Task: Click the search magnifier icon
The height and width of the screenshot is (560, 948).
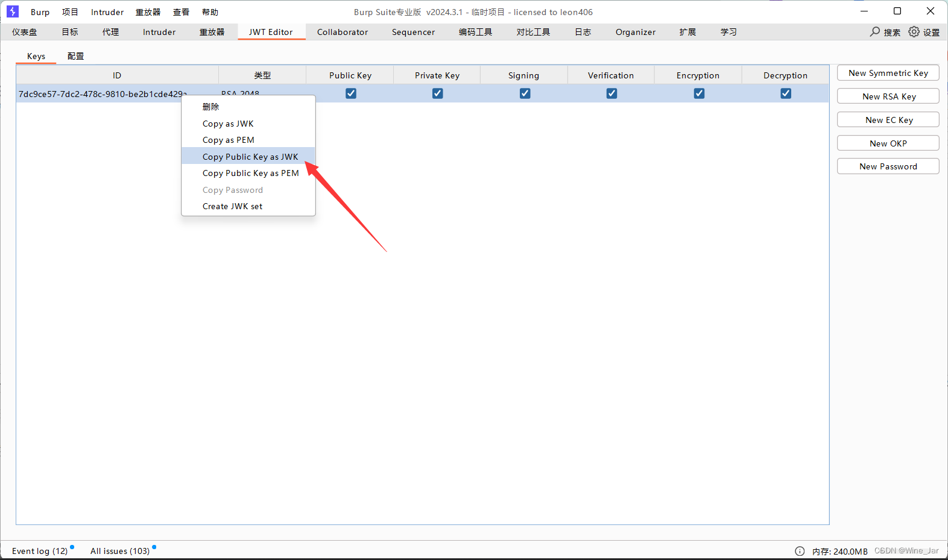Action: (x=875, y=31)
